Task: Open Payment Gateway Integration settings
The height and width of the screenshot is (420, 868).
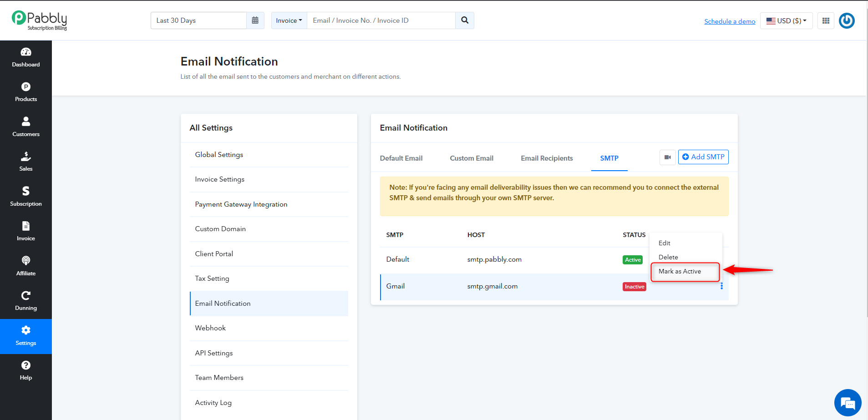Action: 241,204
